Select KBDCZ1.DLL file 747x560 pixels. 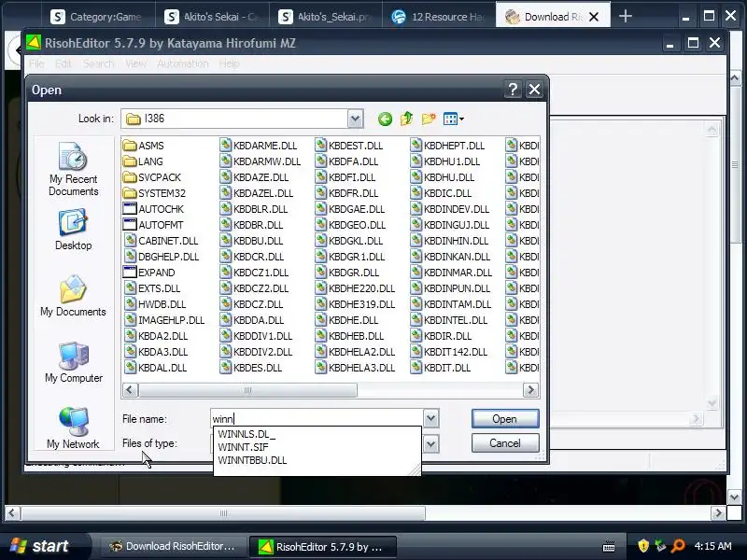[x=254, y=273]
